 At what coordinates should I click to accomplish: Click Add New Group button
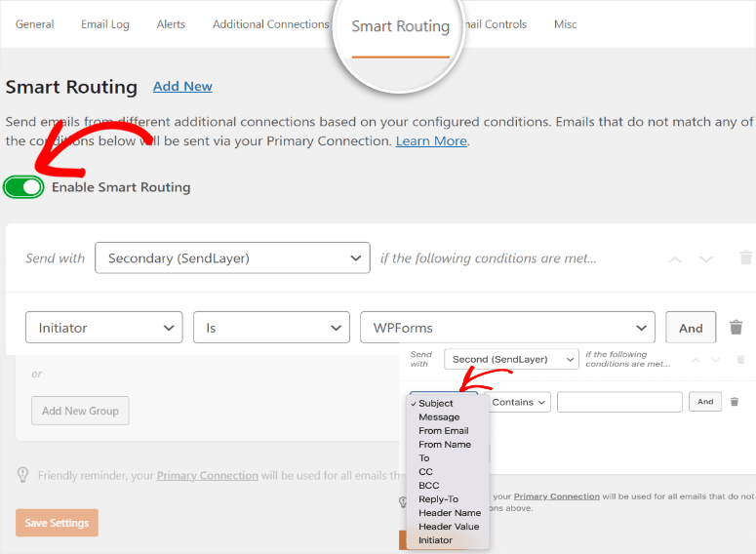click(80, 411)
